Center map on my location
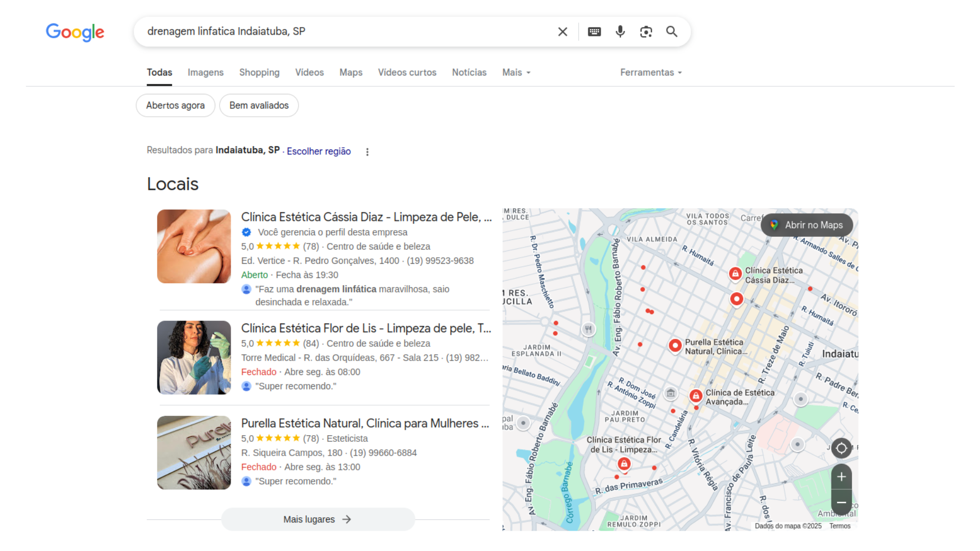 pyautogui.click(x=841, y=448)
